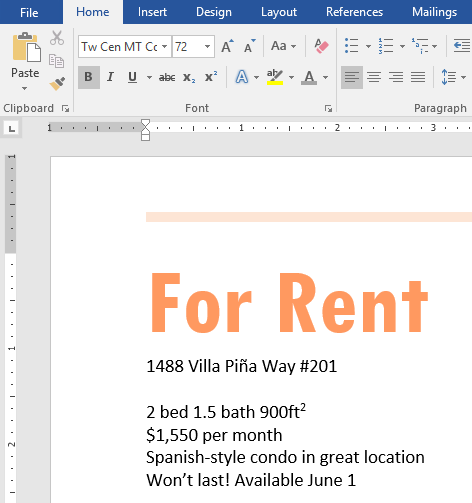Screen dimensions: 472x503
Task: Open the font name dropdown
Action: pyautogui.click(x=164, y=47)
